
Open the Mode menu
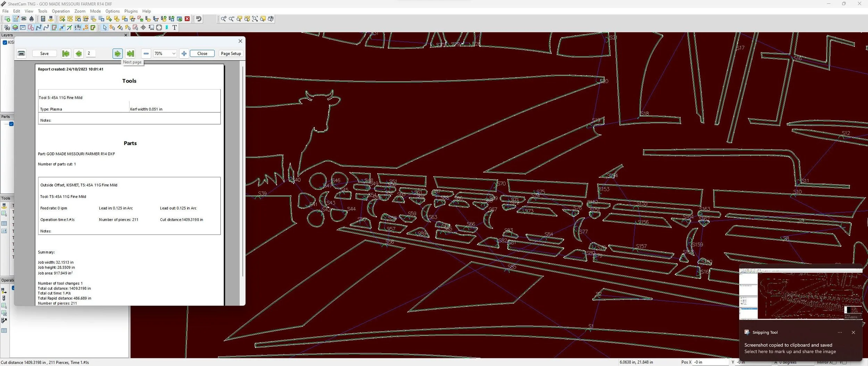click(95, 11)
